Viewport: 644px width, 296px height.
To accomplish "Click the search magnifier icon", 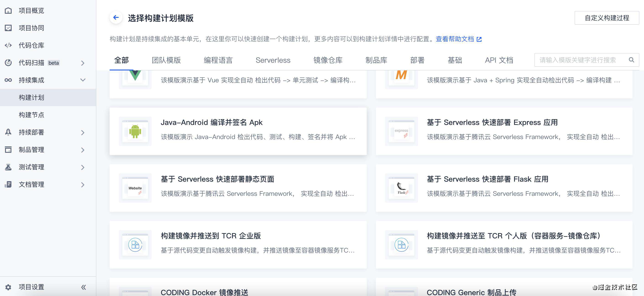I will (x=631, y=60).
